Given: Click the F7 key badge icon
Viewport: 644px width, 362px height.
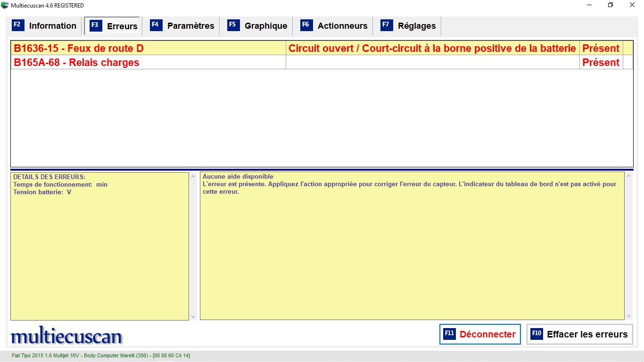Looking at the screenshot, I should pyautogui.click(x=387, y=25).
